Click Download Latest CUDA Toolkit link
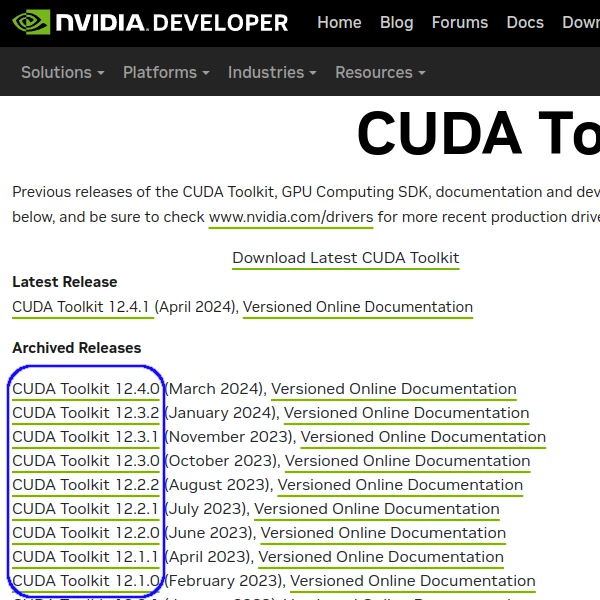 point(346,258)
